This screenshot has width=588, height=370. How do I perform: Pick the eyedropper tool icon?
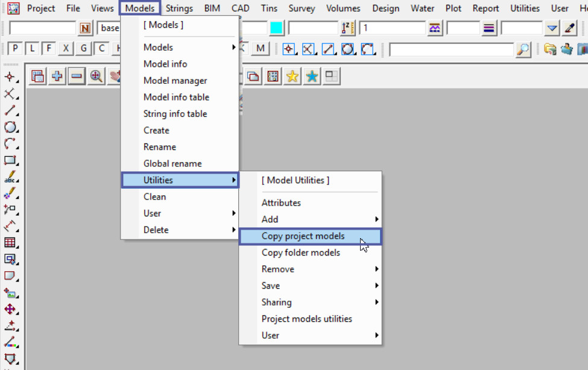pyautogui.click(x=569, y=28)
